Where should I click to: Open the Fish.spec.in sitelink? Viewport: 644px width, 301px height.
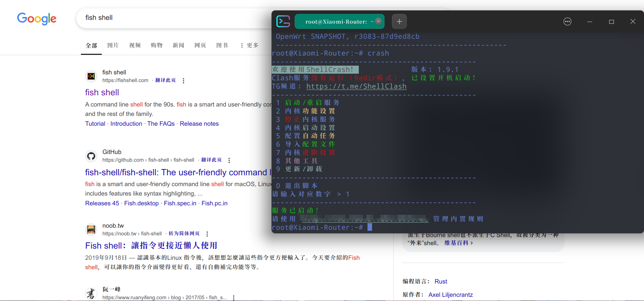[180, 203]
